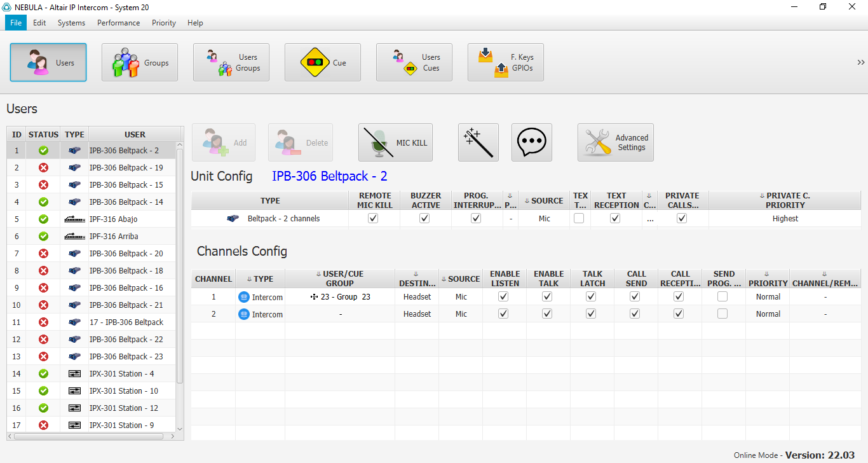Click rack unit type icon for IPF-316 Abajo
The image size is (868, 463).
74,219
